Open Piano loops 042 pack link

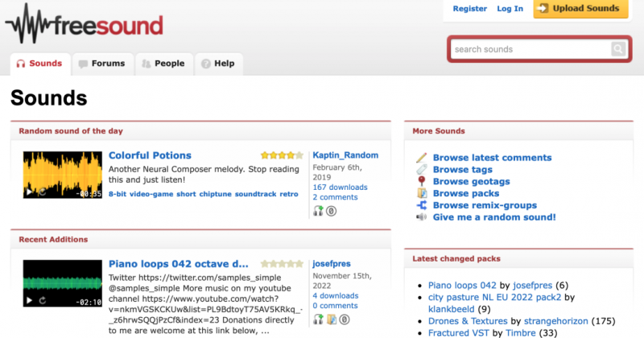(462, 285)
